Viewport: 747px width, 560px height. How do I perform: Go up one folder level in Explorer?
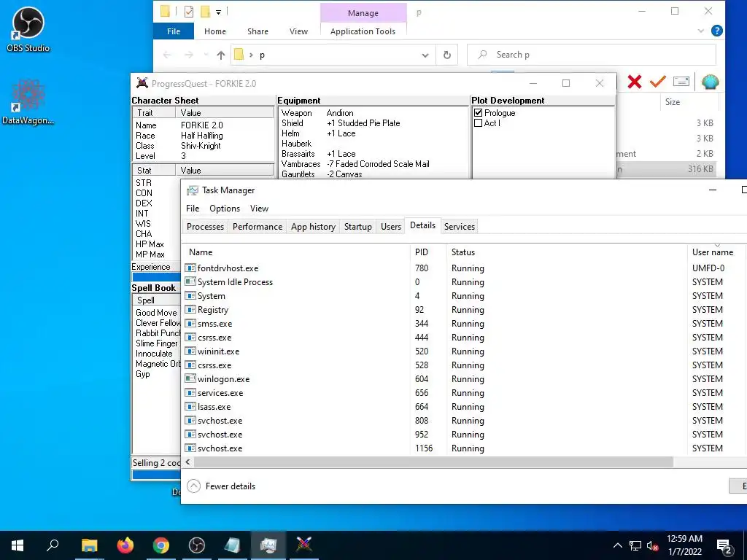220,55
